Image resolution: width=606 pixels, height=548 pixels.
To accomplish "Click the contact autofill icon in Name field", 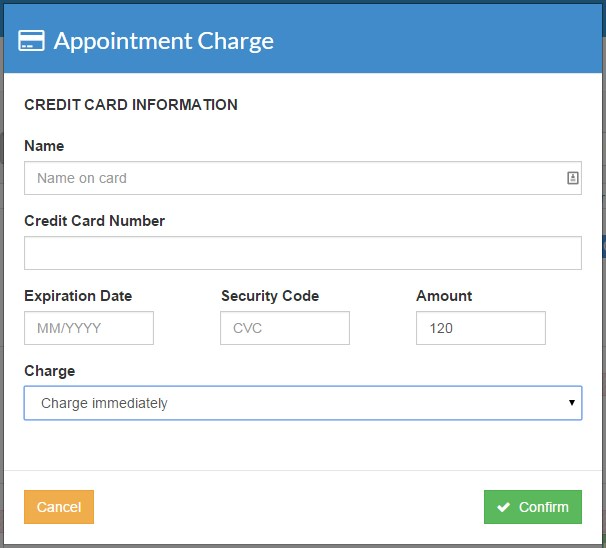I will coord(573,178).
